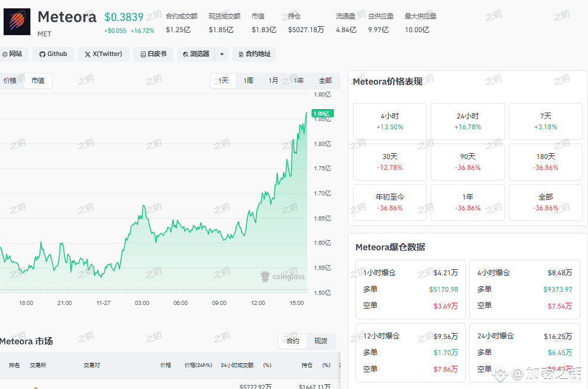Screen dimensions: 588x389
Task: Select the 合约 market toggle
Action: click(293, 341)
